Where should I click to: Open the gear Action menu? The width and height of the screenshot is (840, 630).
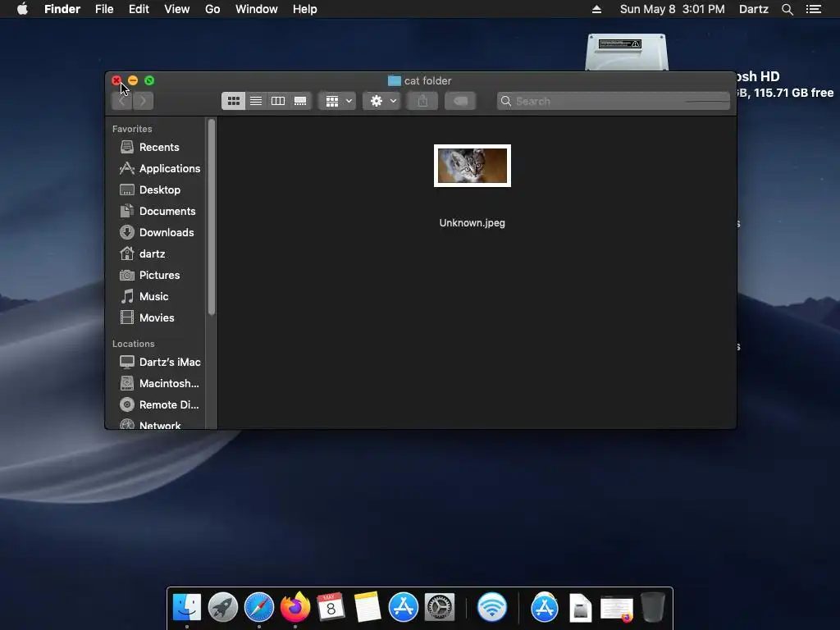click(382, 101)
